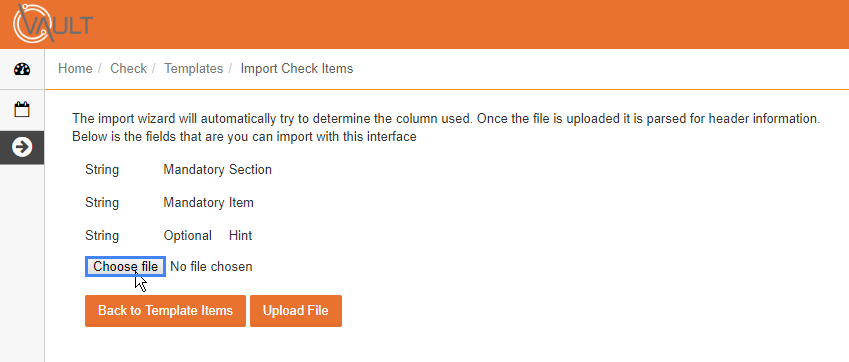The height and width of the screenshot is (362, 849).
Task: Click the Vault logo in header
Action: 53,23
